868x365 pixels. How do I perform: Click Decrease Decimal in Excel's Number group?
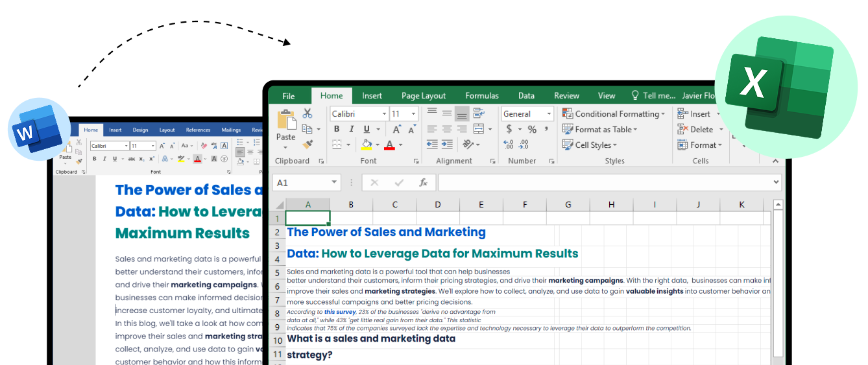coord(524,145)
